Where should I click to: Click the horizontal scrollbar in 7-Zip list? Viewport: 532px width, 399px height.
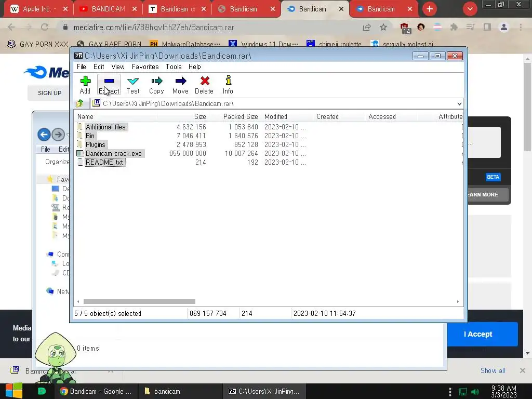click(x=139, y=302)
